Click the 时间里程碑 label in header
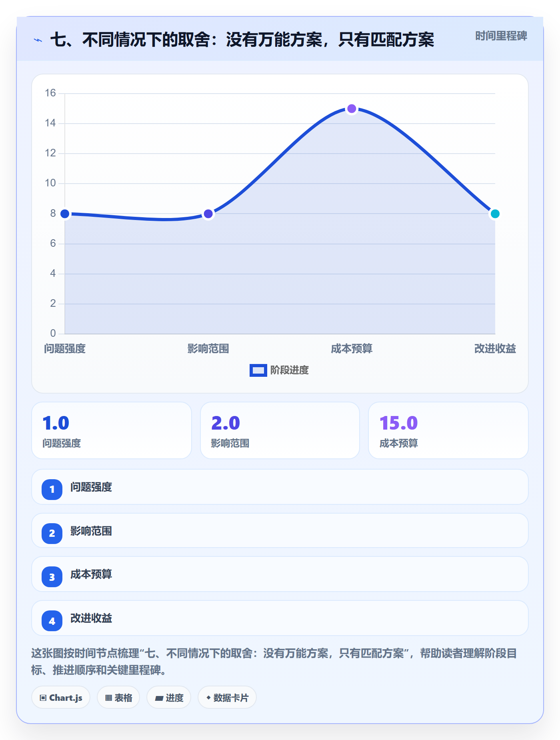The image size is (560, 740). (501, 36)
